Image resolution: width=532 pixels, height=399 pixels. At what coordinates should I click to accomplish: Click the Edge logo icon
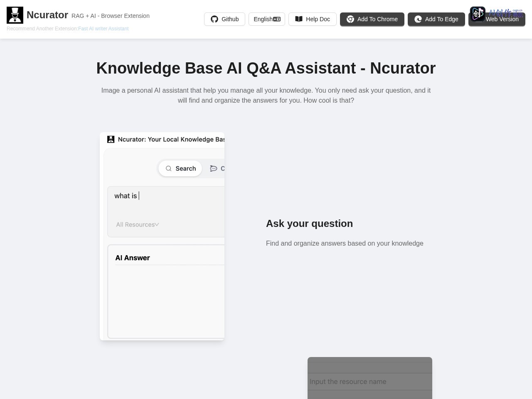pyautogui.click(x=418, y=19)
